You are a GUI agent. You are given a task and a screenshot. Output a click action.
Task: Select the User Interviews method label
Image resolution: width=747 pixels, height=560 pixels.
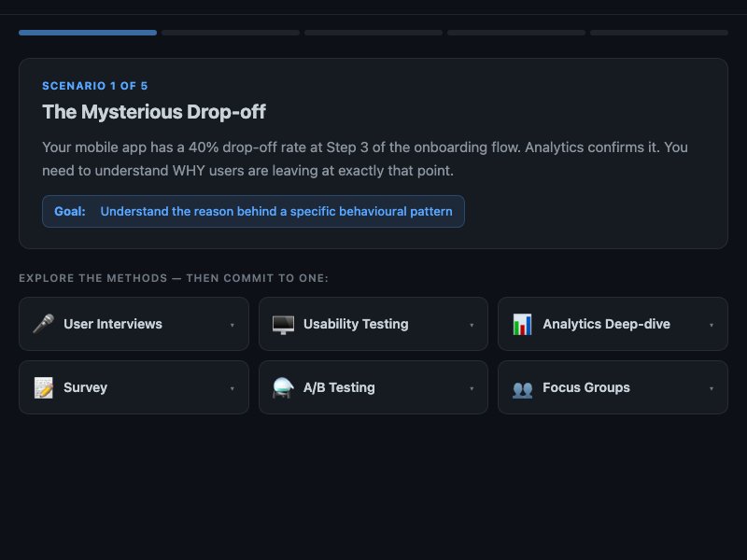tap(113, 324)
